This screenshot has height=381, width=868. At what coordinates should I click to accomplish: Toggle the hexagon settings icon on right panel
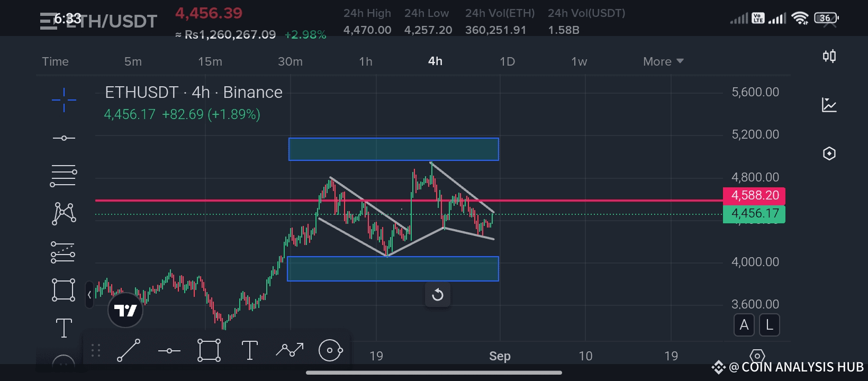(x=829, y=153)
